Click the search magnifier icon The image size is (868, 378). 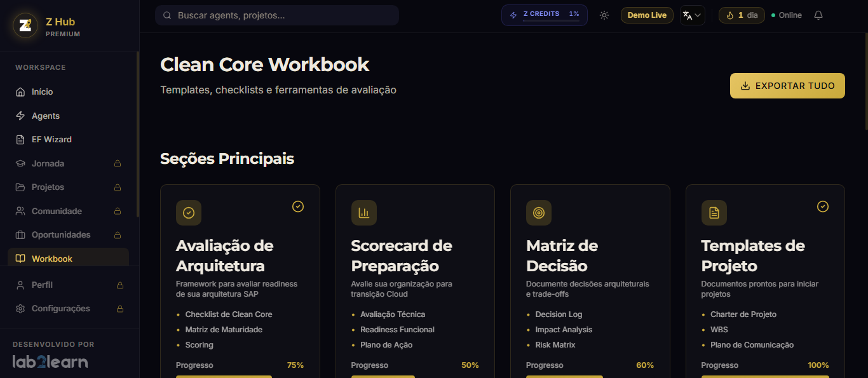[x=167, y=15]
